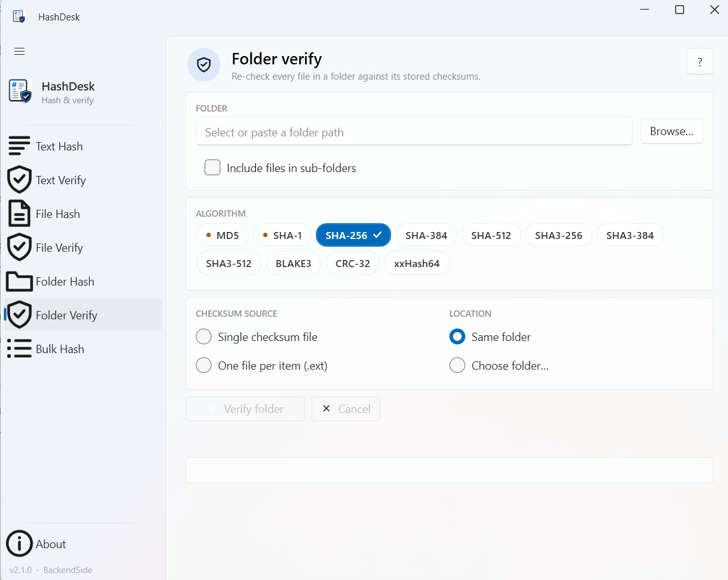Click the X icon on Cancel
The width and height of the screenshot is (728, 580).
point(326,409)
